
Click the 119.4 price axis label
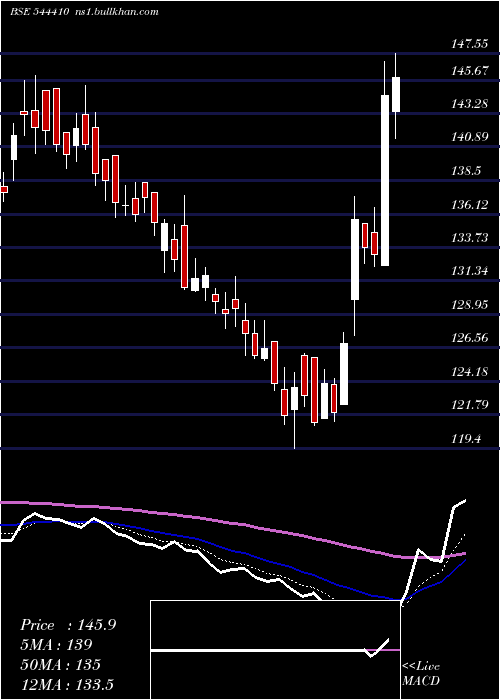tap(467, 439)
